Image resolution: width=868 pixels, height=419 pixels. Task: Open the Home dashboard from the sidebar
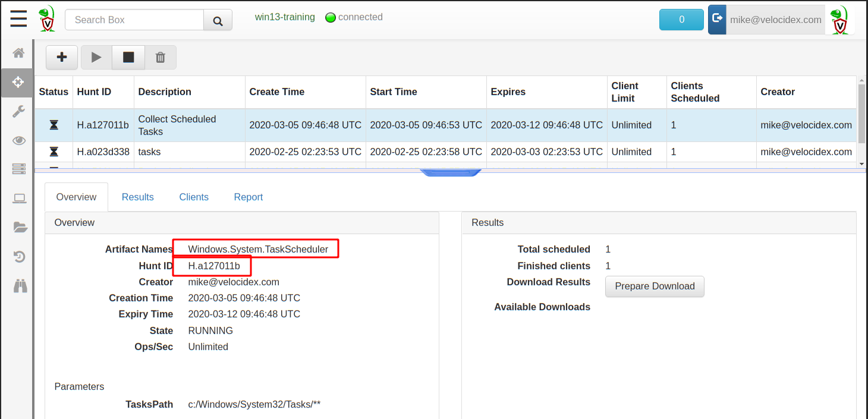(18, 53)
